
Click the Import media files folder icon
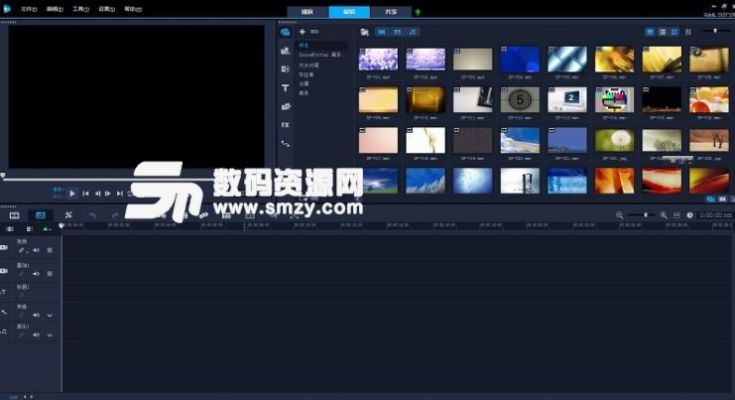click(365, 32)
